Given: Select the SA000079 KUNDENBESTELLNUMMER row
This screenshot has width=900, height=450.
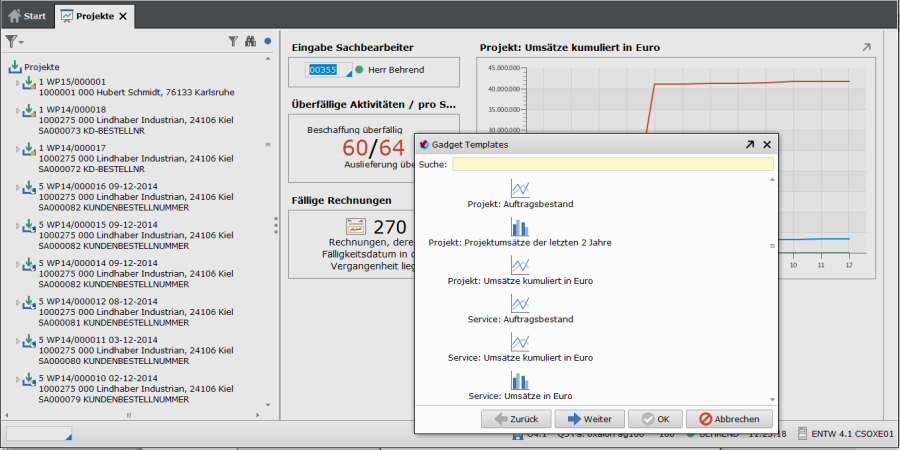Looking at the screenshot, I should pos(114,400).
